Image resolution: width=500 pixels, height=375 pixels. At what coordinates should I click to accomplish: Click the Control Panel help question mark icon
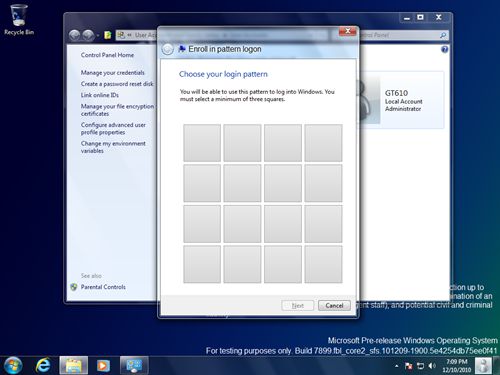point(444,50)
